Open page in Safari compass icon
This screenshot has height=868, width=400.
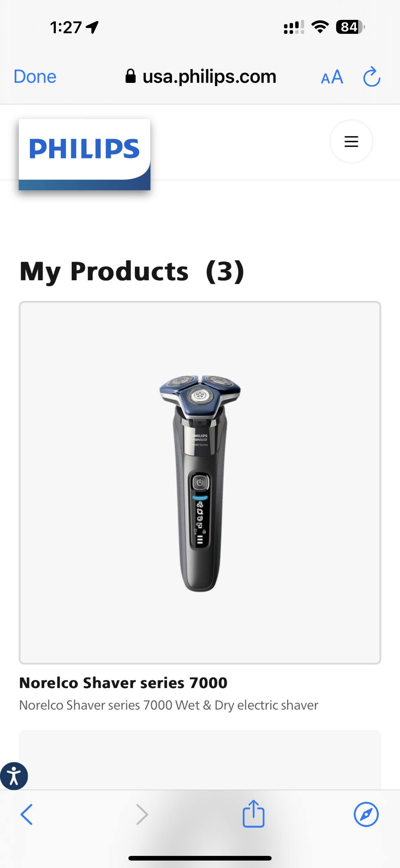click(x=366, y=814)
